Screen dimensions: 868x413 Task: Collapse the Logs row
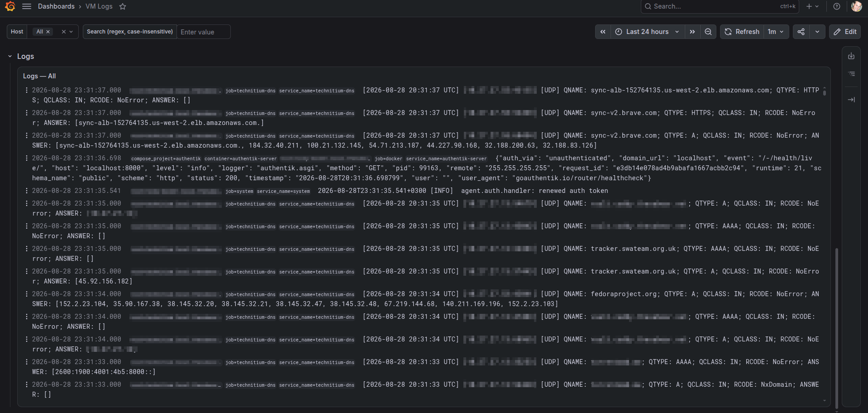10,56
